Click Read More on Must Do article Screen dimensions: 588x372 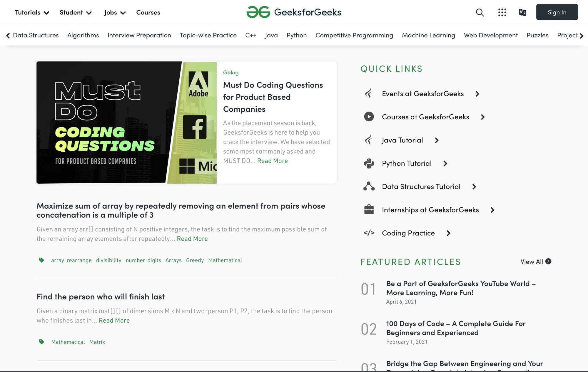(273, 161)
